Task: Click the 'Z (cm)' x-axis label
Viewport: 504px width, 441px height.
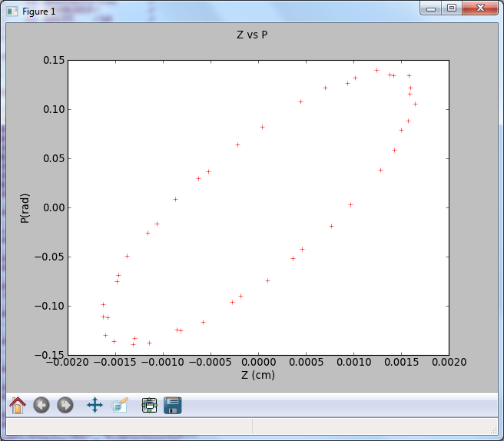Action: (258, 375)
